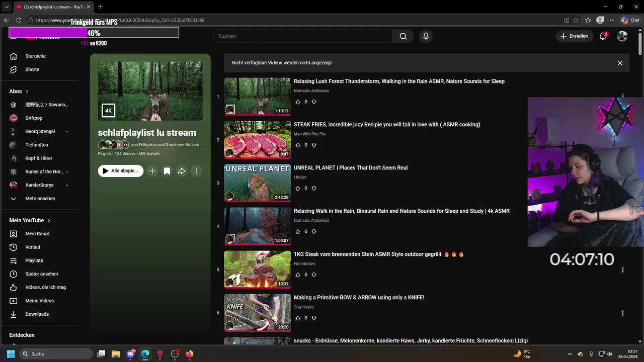Open Men With The Pot channel
Viewport: 644px width, 362px height.
(310, 134)
